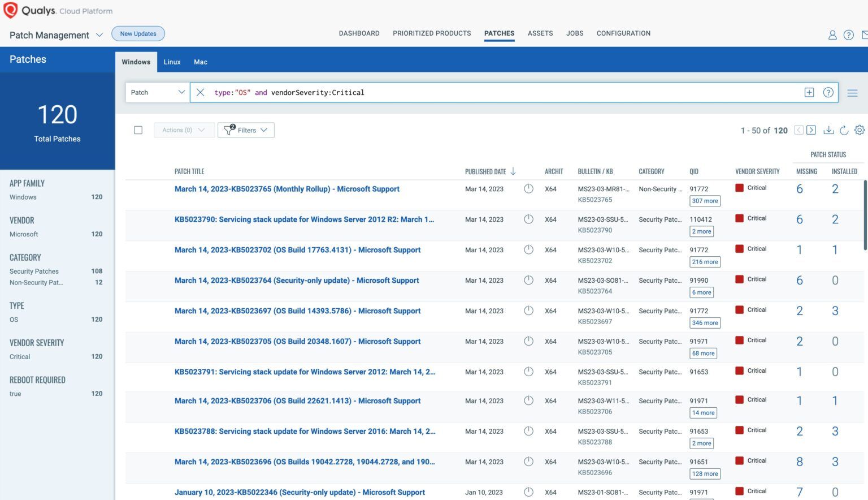The height and width of the screenshot is (500, 868).
Task: Select the checkbox for all patches
Action: (138, 130)
